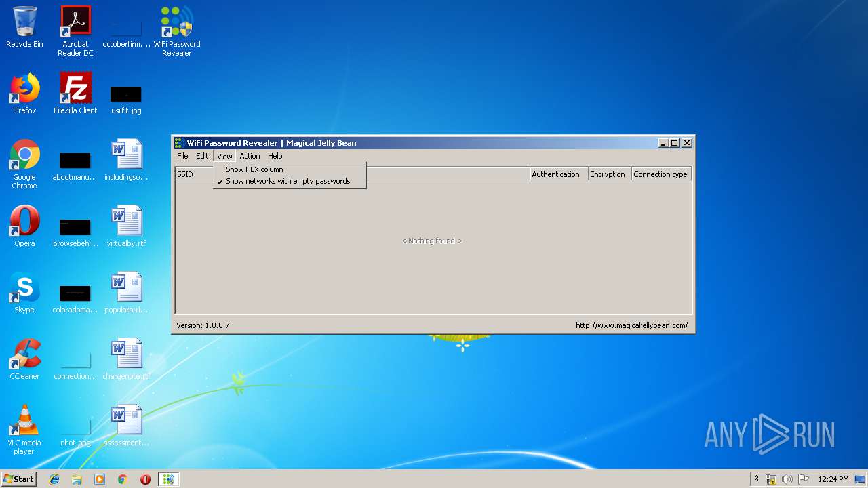Viewport: 868px width, 488px height.
Task: Close the WiFi Password Revealer window
Action: point(687,142)
